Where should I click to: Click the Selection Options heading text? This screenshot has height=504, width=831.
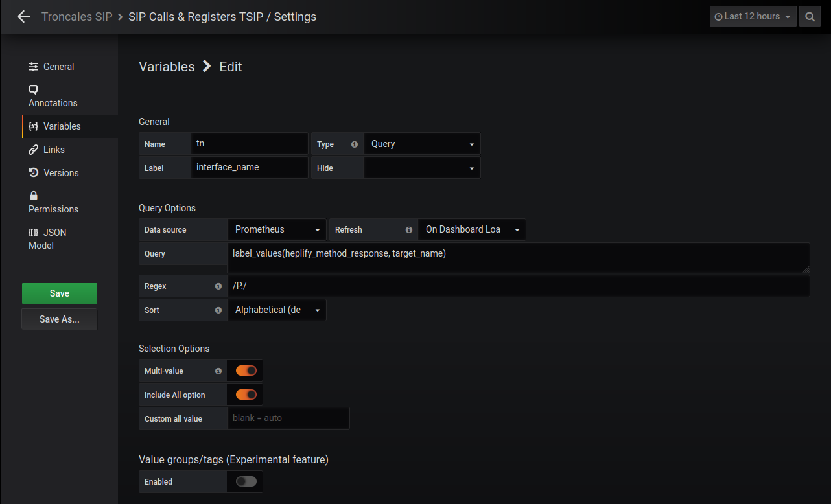point(174,349)
